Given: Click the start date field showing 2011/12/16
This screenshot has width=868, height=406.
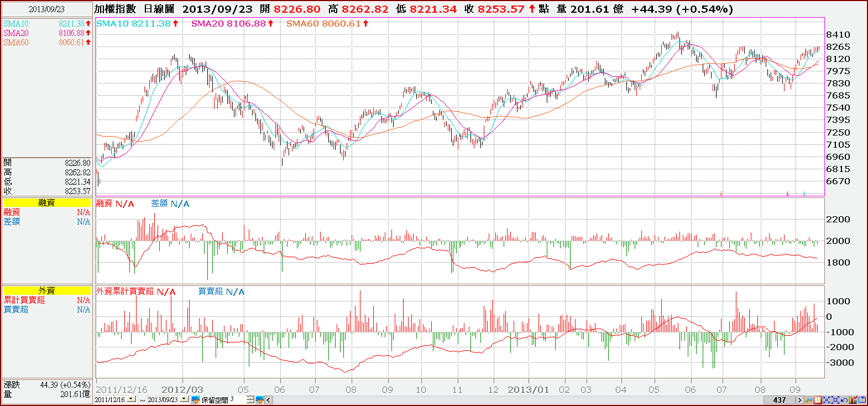Looking at the screenshot, I should pyautogui.click(x=111, y=399).
